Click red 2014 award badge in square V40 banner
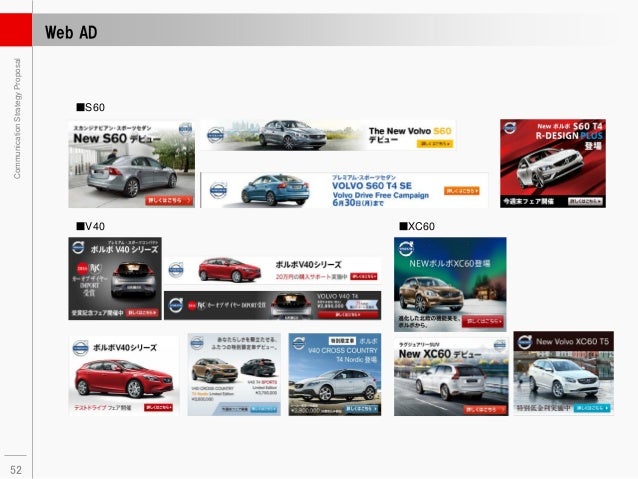The image size is (638, 479). (x=83, y=268)
